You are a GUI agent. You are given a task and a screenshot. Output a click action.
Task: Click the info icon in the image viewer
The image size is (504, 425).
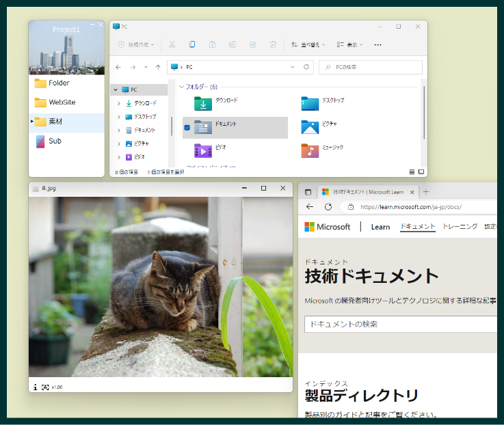pyautogui.click(x=36, y=387)
